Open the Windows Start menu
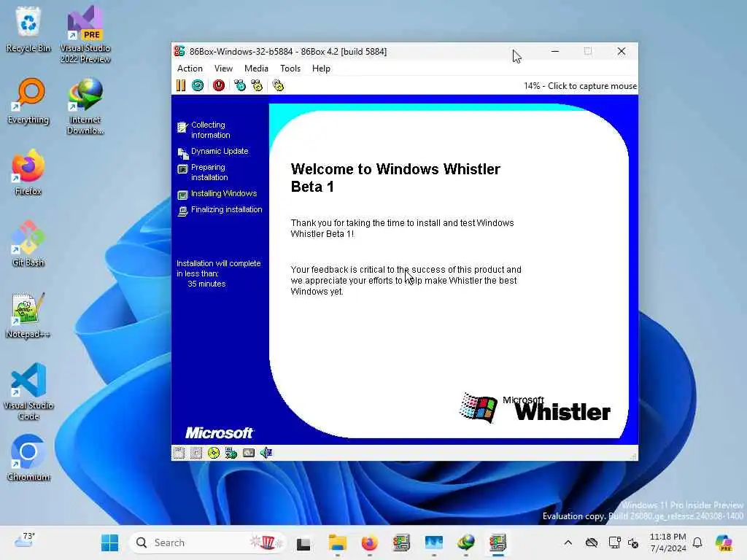Viewport: 747px width, 560px height. 109,542
